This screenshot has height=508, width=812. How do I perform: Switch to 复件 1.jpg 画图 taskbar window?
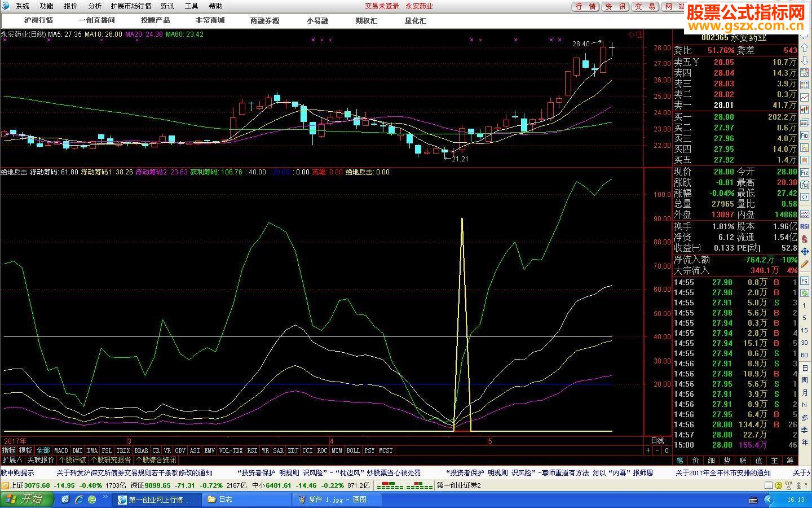337,500
